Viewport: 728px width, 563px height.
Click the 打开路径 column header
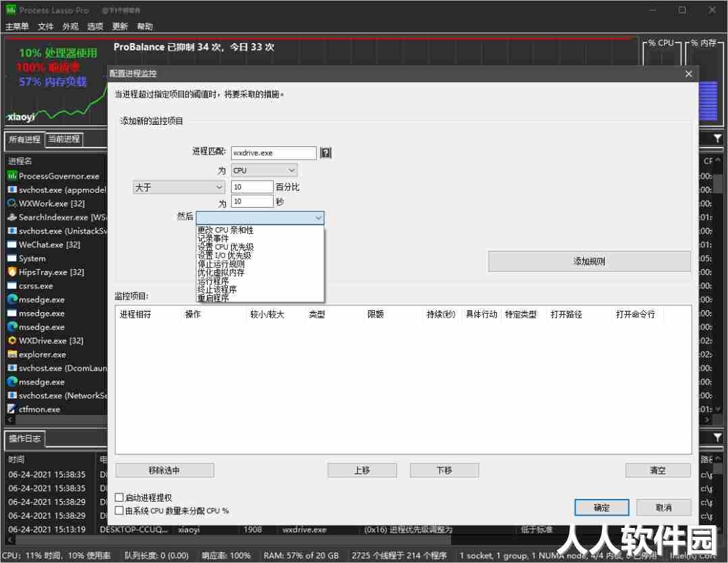pyautogui.click(x=579, y=314)
